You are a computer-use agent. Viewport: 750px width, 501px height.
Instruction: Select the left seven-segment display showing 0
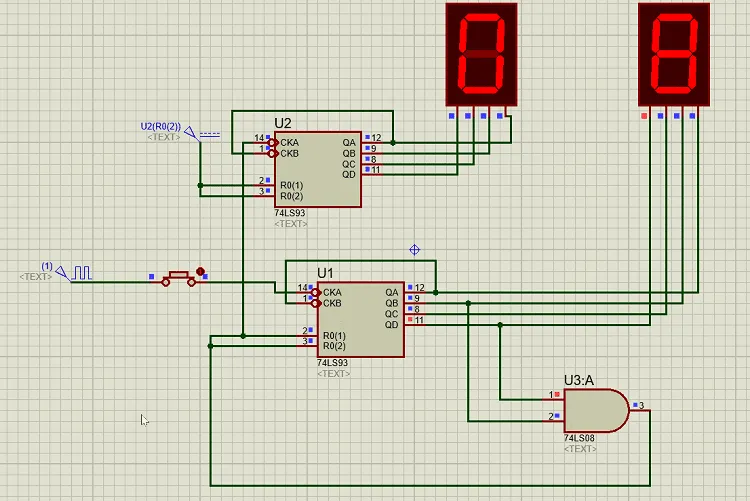tap(481, 54)
